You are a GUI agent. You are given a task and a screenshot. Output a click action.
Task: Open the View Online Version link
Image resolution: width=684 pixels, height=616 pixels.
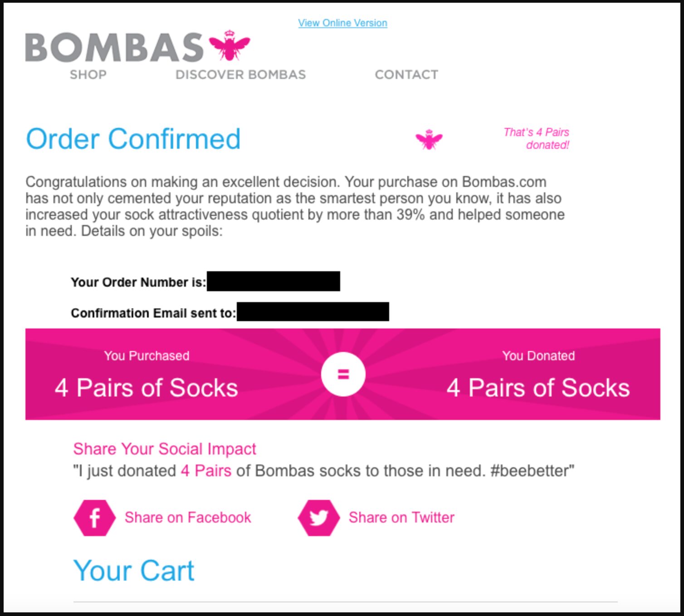pos(342,23)
